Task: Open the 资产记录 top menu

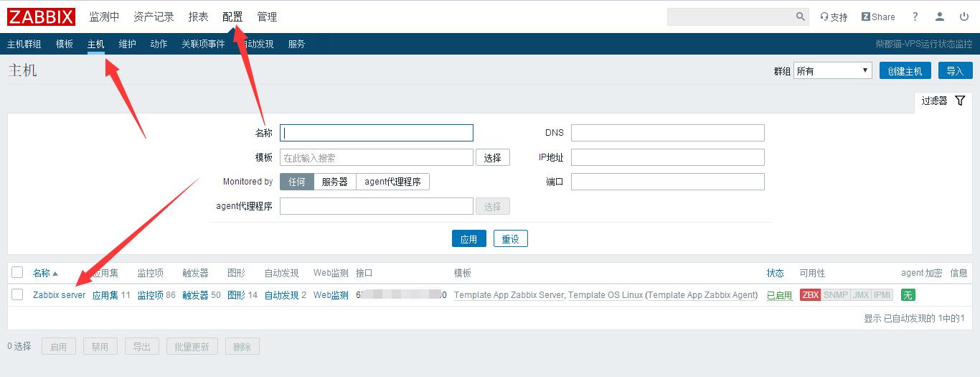Action: 154,17
